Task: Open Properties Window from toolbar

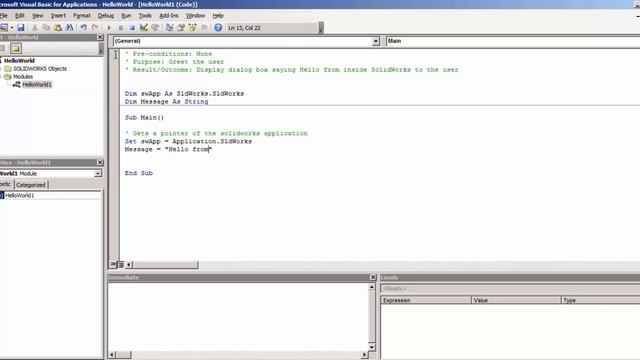Action: [181, 28]
